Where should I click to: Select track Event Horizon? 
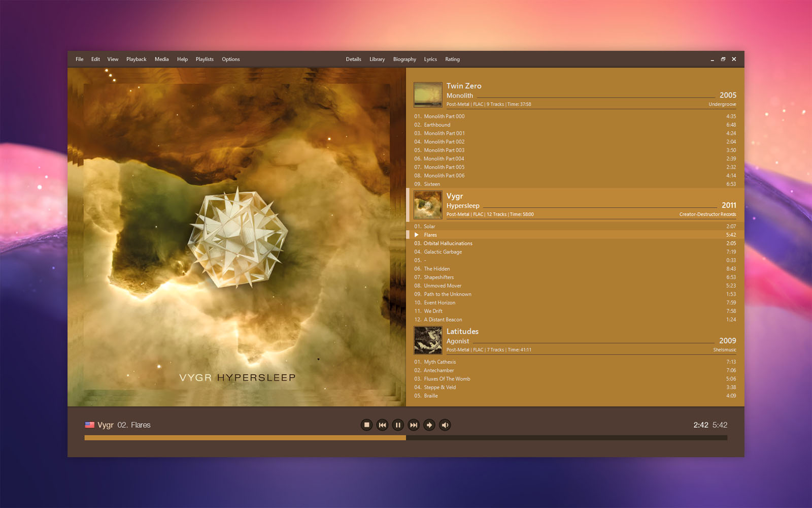(x=575, y=303)
